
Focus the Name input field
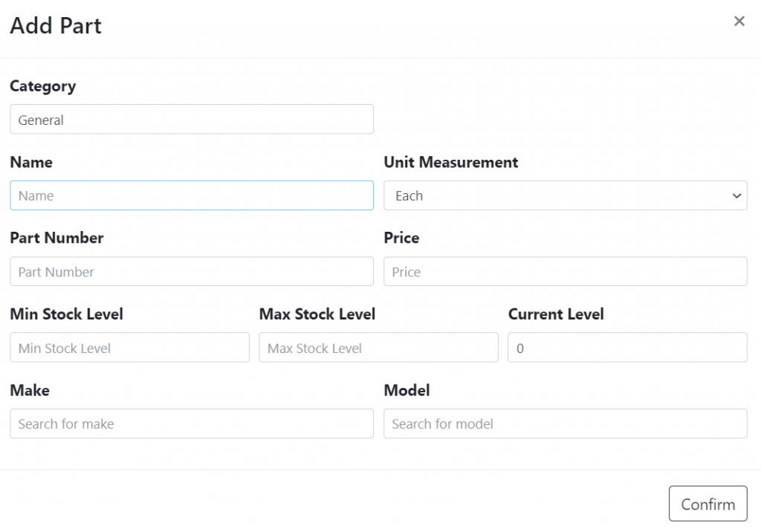click(192, 195)
